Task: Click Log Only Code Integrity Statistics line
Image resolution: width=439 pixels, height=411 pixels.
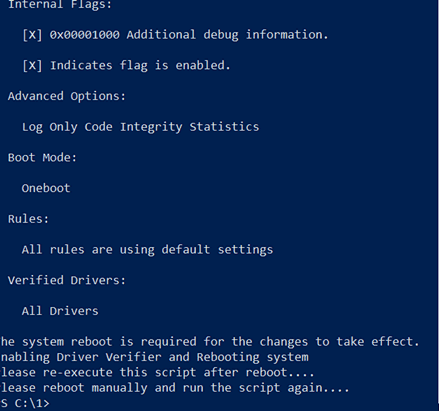Action: (x=140, y=127)
